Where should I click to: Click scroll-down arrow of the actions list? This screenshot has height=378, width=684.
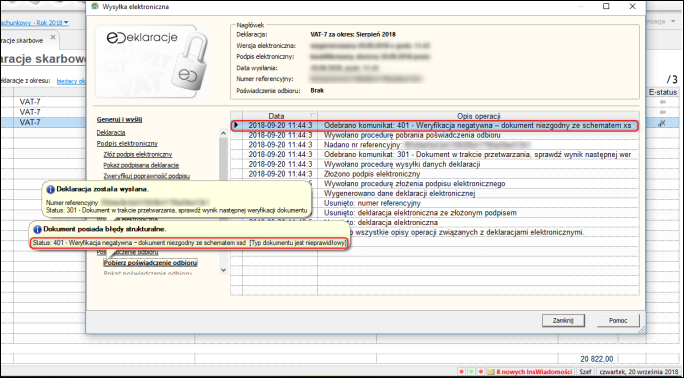(x=223, y=270)
